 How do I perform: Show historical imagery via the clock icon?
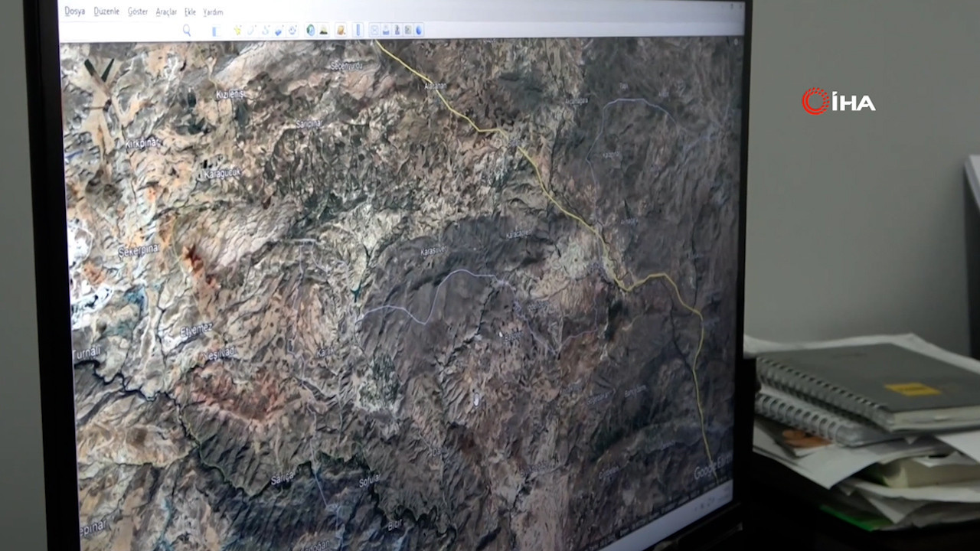311,31
